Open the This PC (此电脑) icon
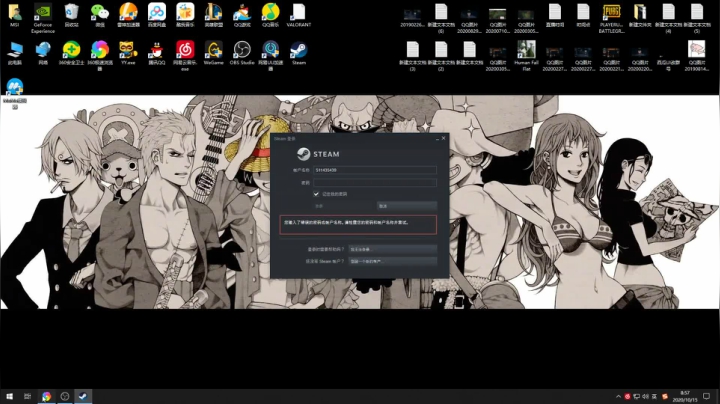This screenshot has height=404, width=720. coord(15,53)
